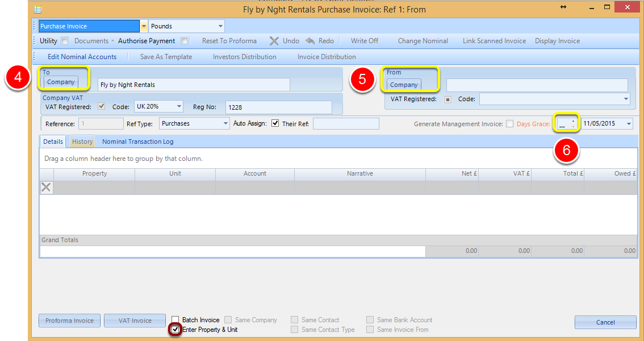Click the Unit column header
This screenshot has height=341, width=644.
coord(175,173)
